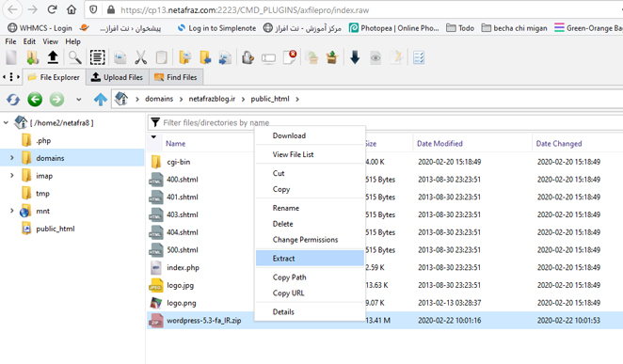Click the green Back arrow navigation icon
Screen dimensions: 623x364
pos(35,100)
